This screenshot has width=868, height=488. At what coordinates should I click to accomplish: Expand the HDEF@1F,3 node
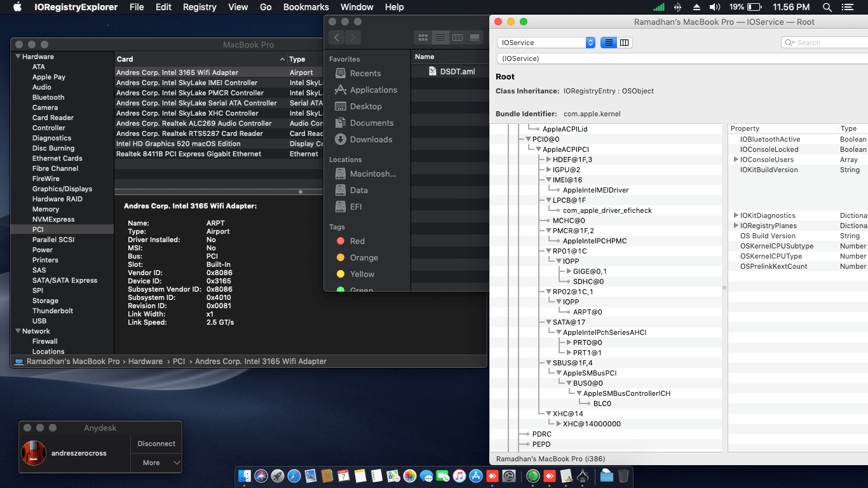click(x=548, y=159)
